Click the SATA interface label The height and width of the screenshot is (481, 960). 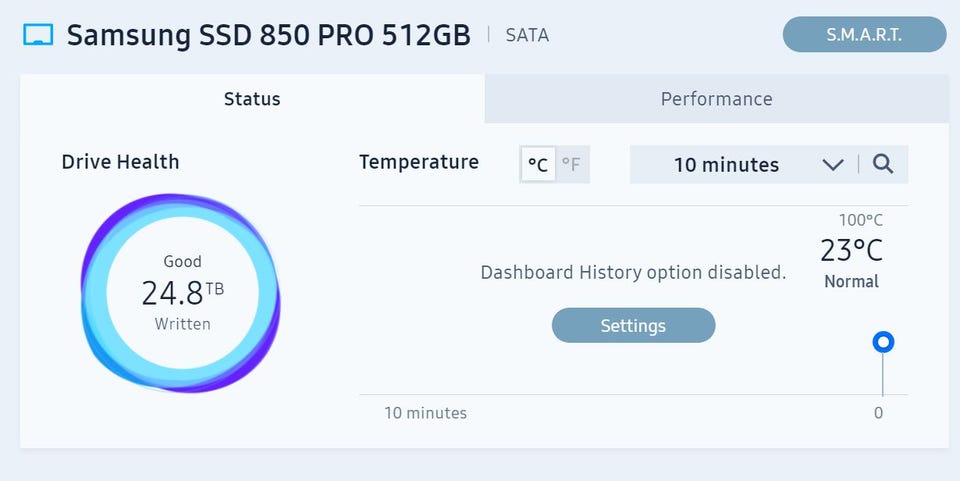[x=526, y=36]
